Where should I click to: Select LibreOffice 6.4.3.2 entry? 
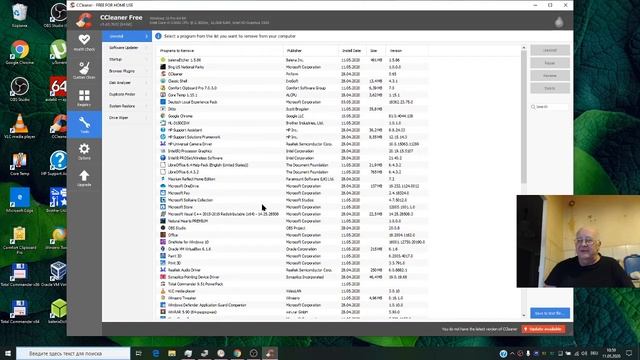tap(183, 172)
